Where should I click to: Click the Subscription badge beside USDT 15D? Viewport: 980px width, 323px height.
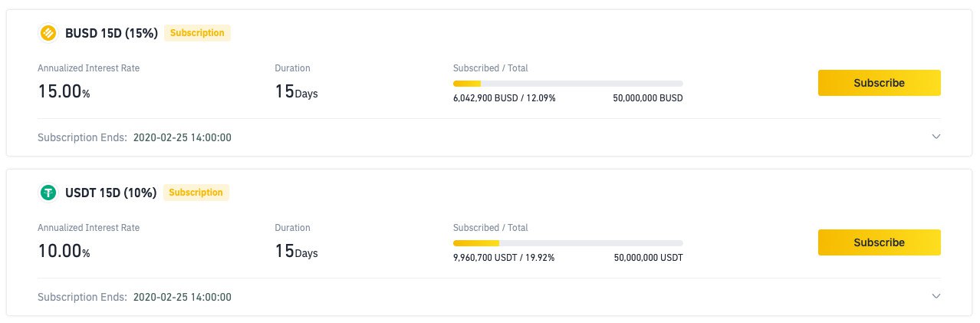[x=196, y=193]
